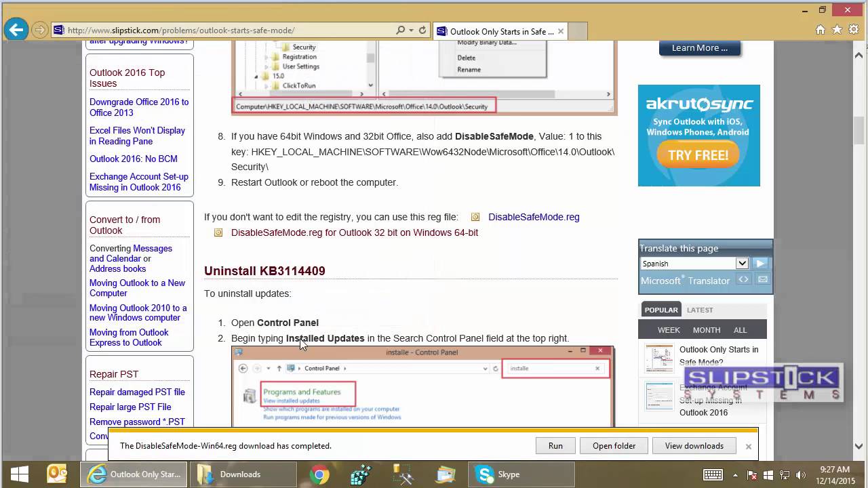
Task: Open the Repair damaged PST file link
Action: (x=137, y=392)
